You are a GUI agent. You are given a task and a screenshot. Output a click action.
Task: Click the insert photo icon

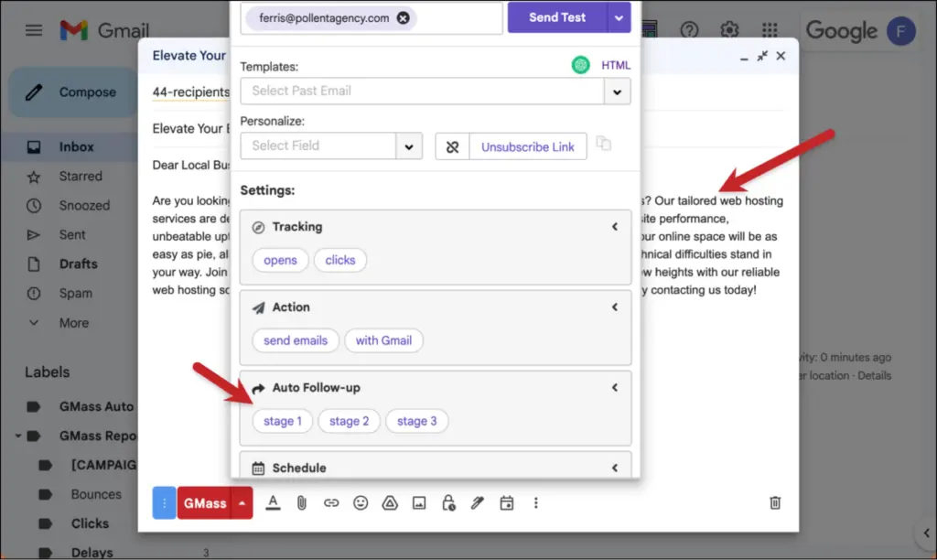[419, 502]
